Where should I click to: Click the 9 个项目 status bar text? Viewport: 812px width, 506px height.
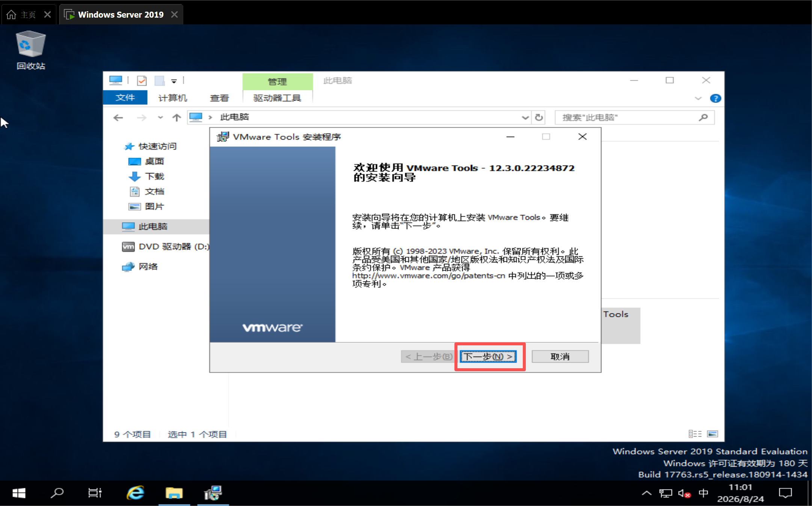coord(132,434)
